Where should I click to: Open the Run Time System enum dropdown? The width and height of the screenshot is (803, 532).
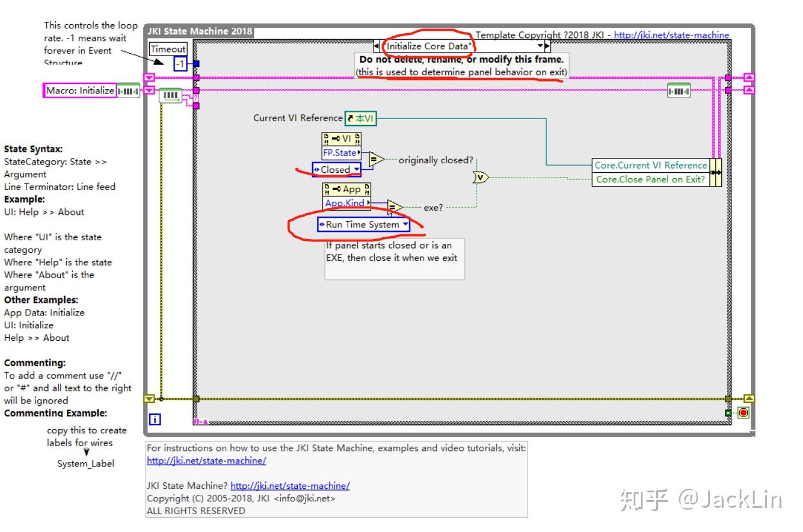(405, 225)
